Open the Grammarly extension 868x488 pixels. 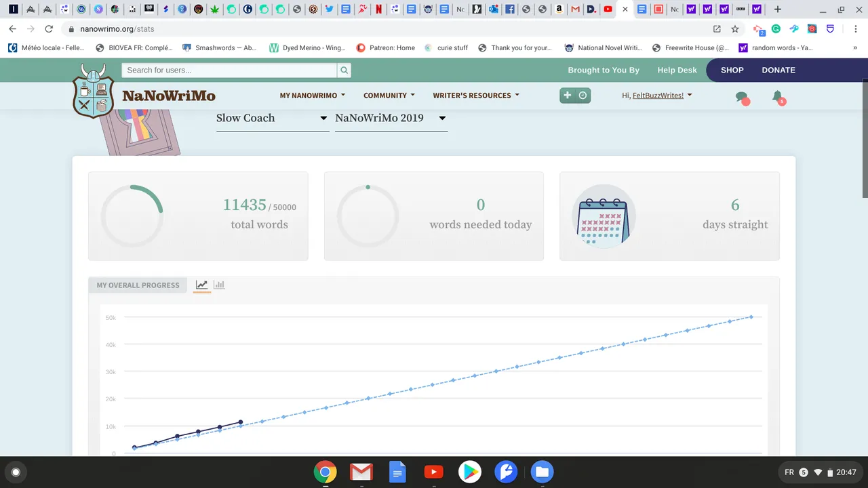776,29
